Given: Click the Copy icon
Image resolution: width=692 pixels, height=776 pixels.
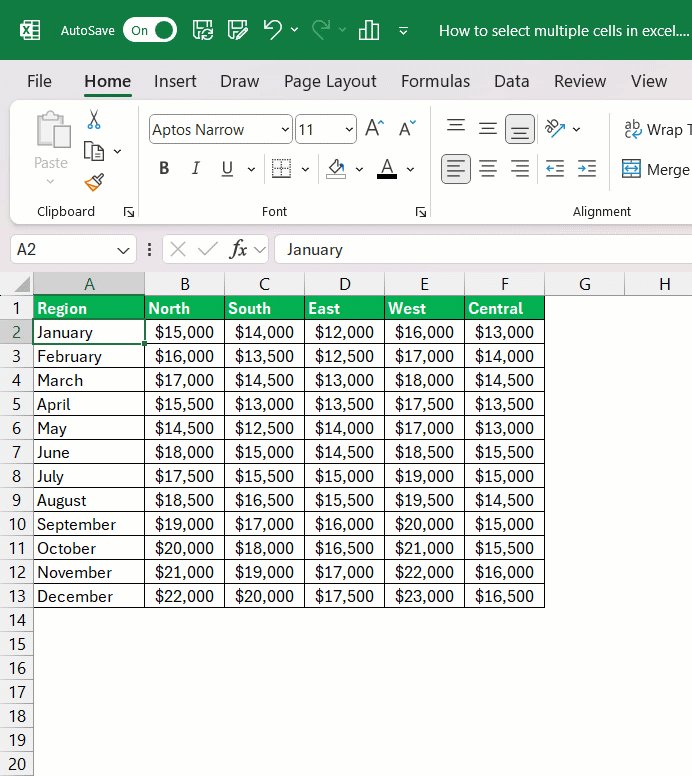Looking at the screenshot, I should click(x=94, y=151).
